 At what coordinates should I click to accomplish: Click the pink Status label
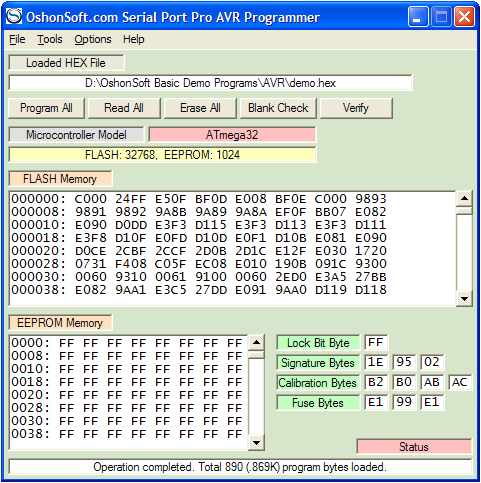(414, 447)
